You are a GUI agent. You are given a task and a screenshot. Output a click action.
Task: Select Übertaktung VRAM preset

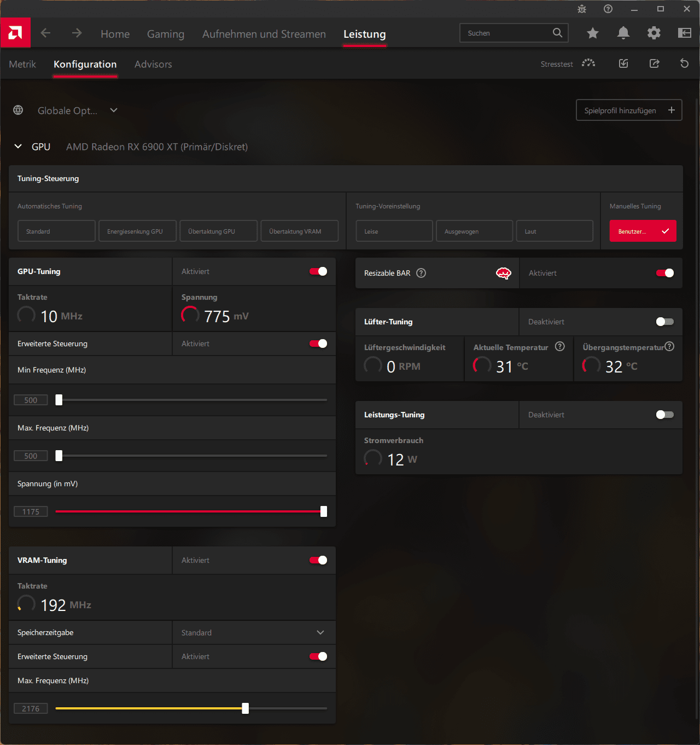(300, 231)
